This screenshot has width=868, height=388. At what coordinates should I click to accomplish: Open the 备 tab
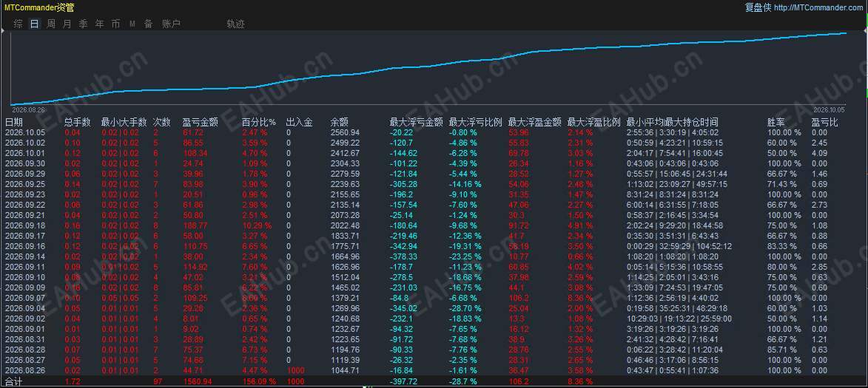point(148,24)
